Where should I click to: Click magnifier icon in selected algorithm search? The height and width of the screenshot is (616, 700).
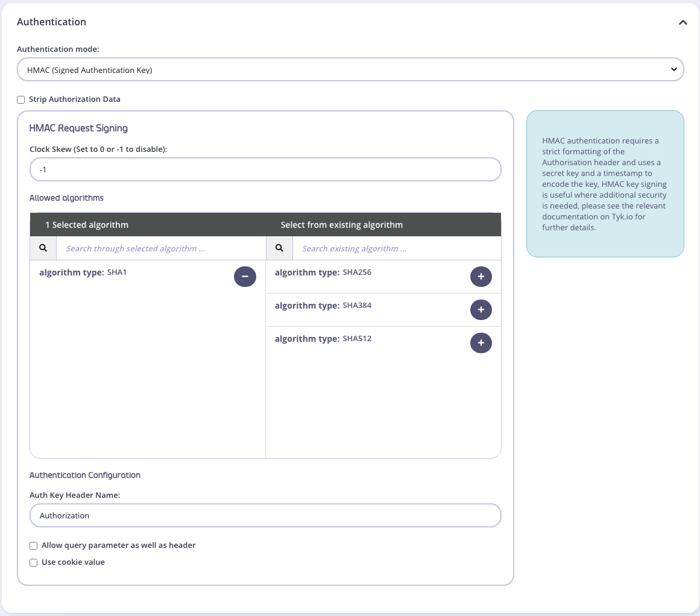43,248
